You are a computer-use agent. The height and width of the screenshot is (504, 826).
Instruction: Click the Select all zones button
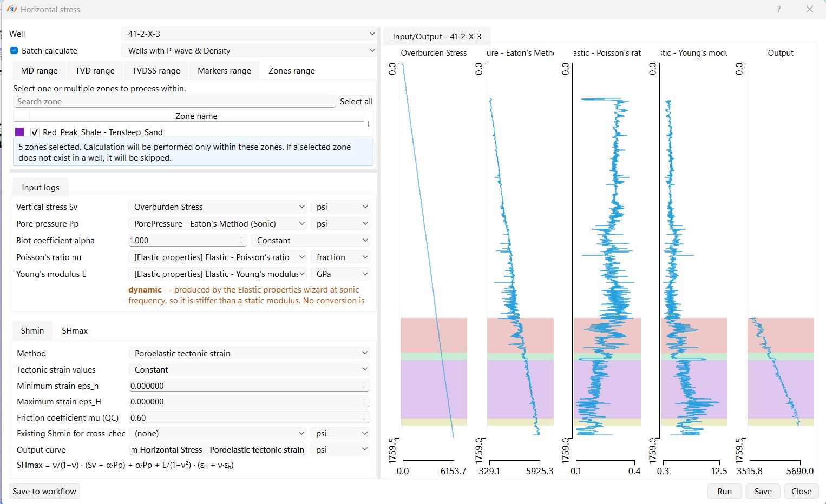(x=356, y=102)
